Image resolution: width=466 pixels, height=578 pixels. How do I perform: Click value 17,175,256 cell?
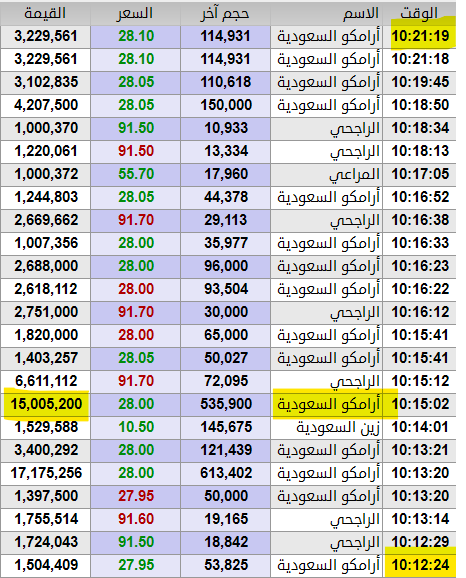[45, 473]
